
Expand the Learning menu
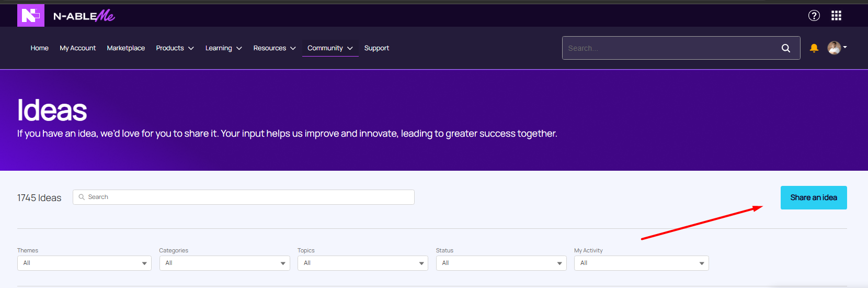(x=223, y=48)
